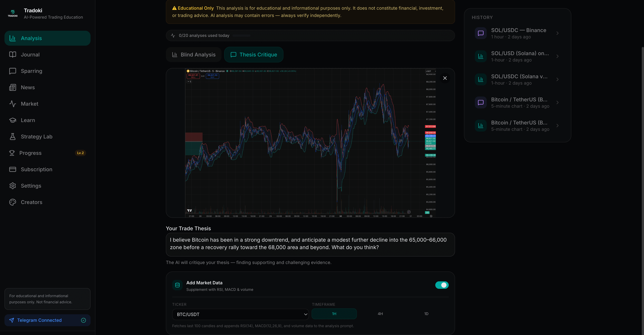644x335 pixels.
Task: Expand SOL/USDC — Binance history chevron
Action: [557, 33]
